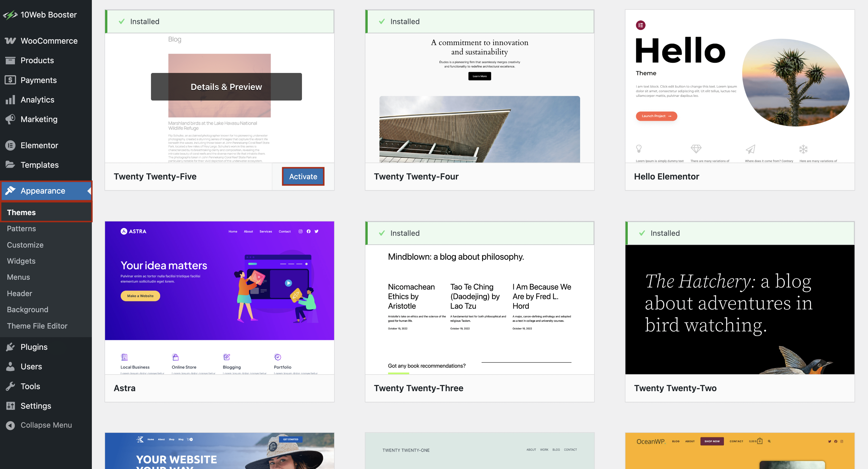Screen dimensions: 868x469
Task: Collapse the admin sidebar menu
Action: (x=46, y=425)
